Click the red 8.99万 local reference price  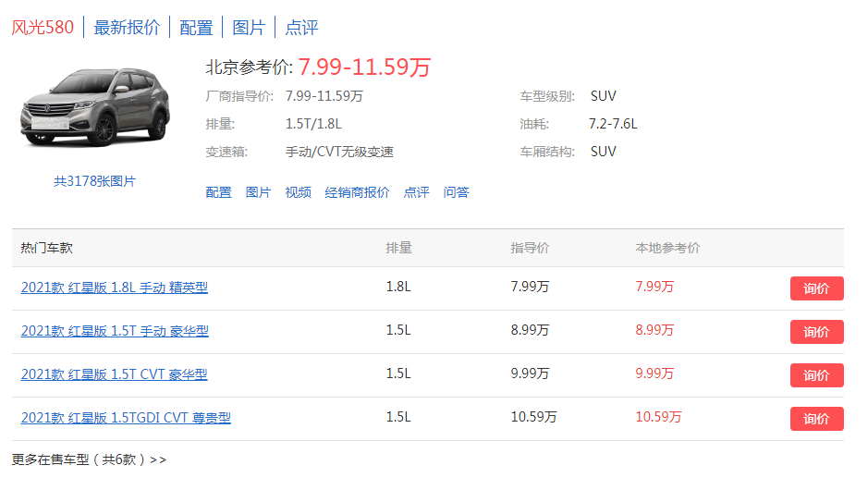tap(654, 330)
